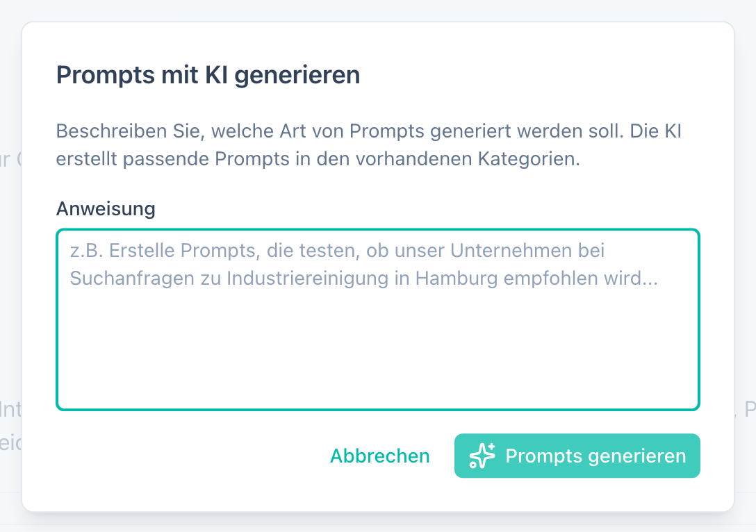Viewport: 756px width, 532px height.
Task: Click the background area above the dialog
Action: (x=378, y=10)
